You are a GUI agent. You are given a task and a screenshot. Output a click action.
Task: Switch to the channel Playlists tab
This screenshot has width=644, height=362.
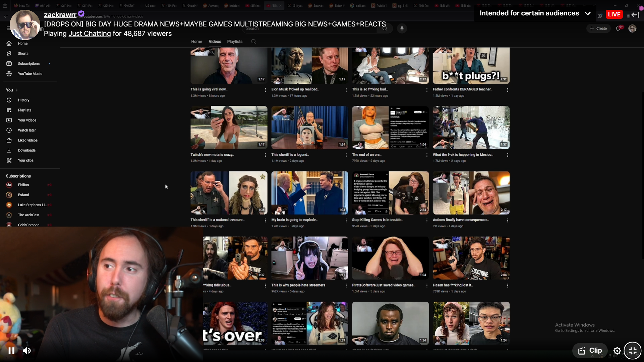tap(235, 42)
